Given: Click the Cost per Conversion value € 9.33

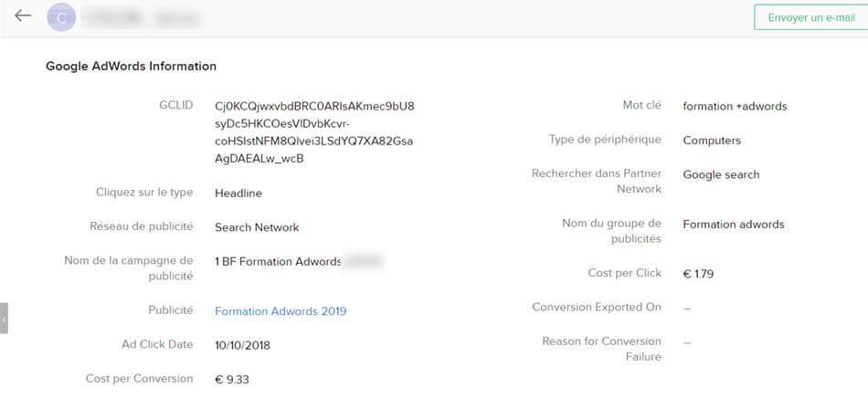Looking at the screenshot, I should [237, 379].
